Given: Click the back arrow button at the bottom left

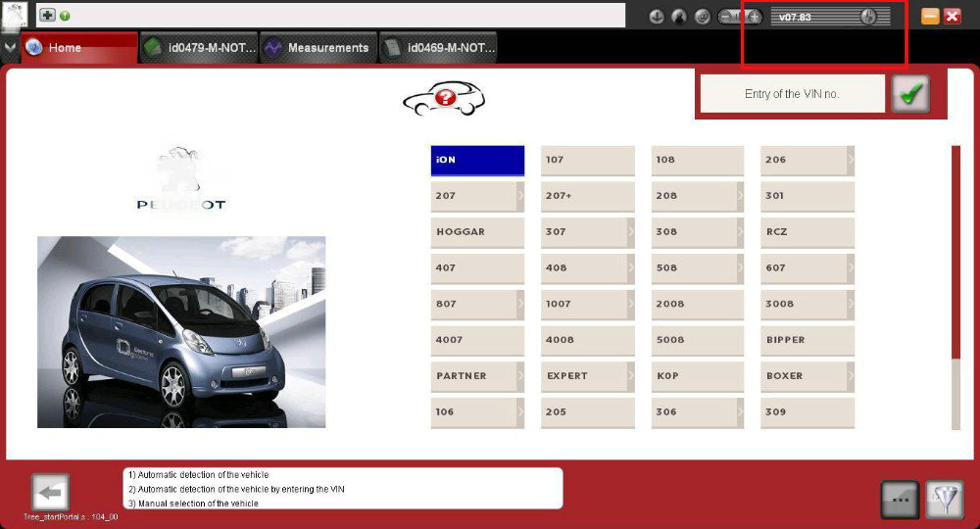Looking at the screenshot, I should click(x=50, y=493).
